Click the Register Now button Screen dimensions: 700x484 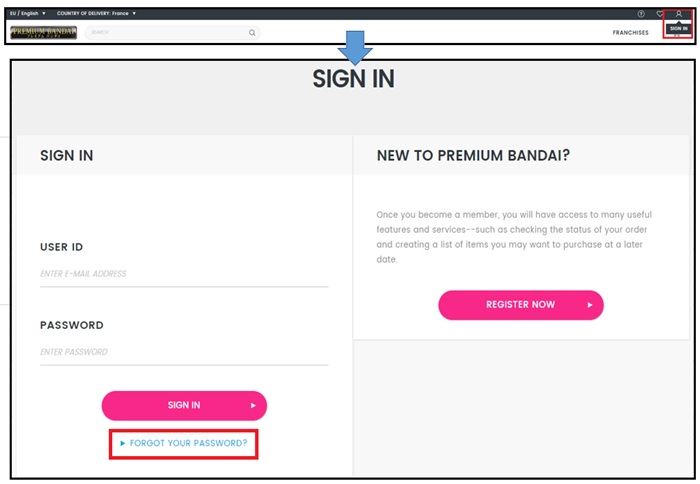(521, 305)
